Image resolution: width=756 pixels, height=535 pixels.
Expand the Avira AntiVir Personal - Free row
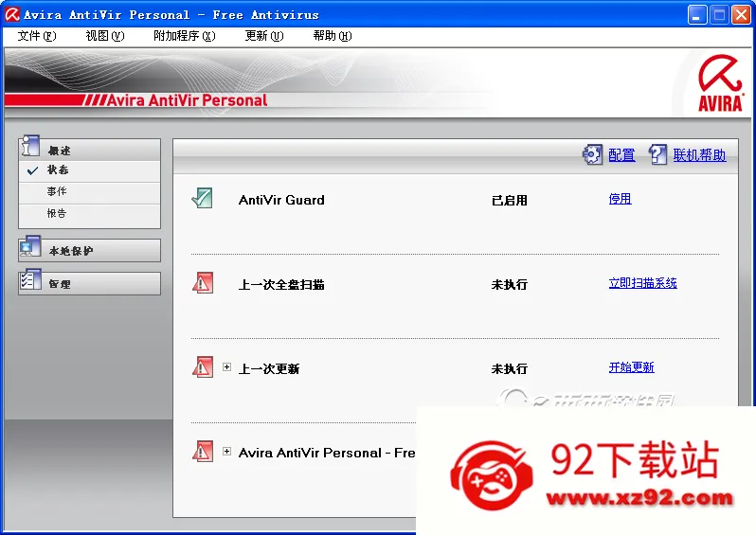[x=226, y=452]
